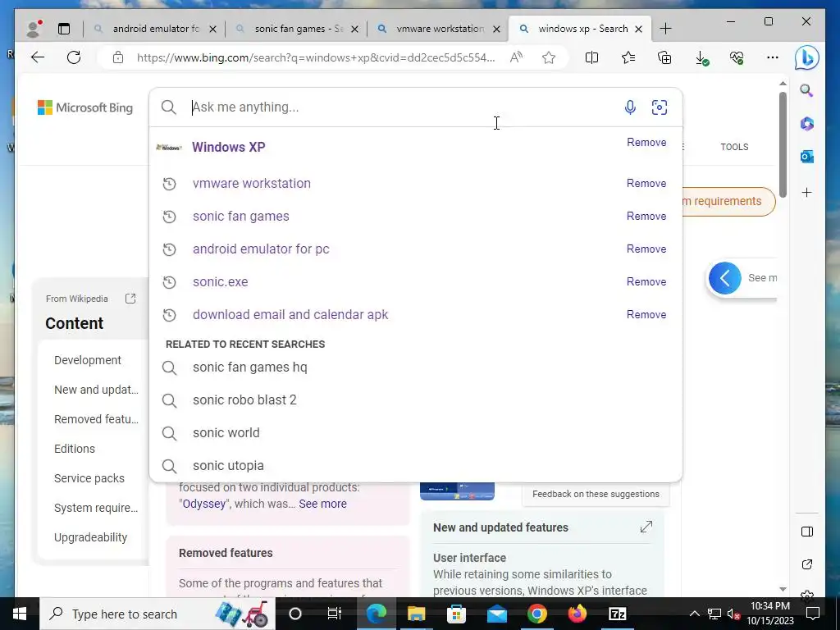Click the blue previous arrow button
840x630 pixels.
click(725, 278)
